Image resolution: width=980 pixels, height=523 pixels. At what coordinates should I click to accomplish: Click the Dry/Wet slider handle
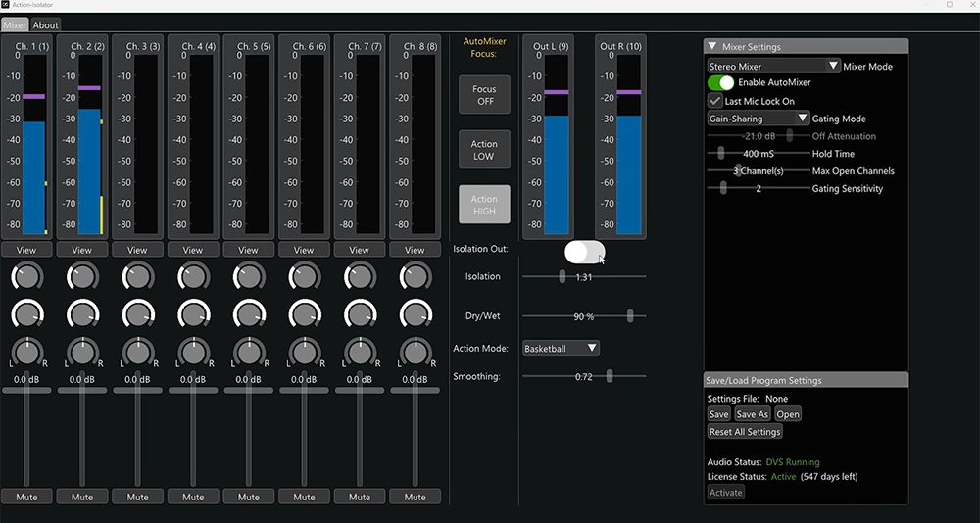[630, 316]
